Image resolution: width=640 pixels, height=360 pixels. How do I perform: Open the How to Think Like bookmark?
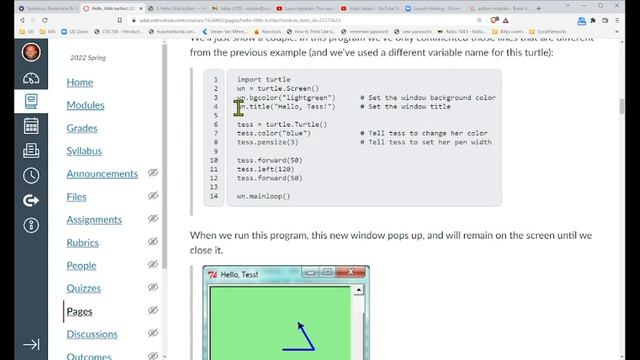click(x=310, y=31)
